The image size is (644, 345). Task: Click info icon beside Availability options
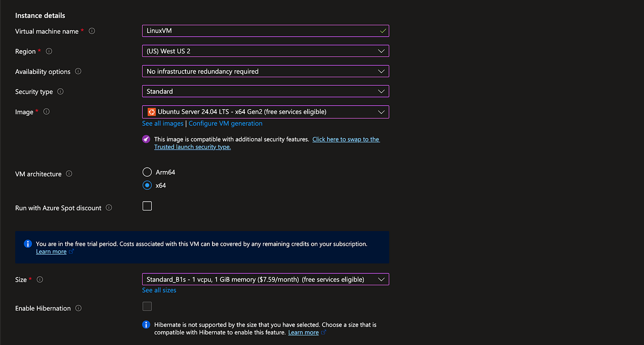(78, 72)
